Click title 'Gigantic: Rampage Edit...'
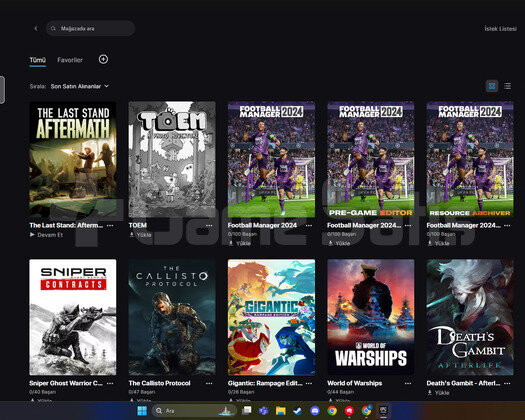The image size is (525, 420). [x=265, y=383]
